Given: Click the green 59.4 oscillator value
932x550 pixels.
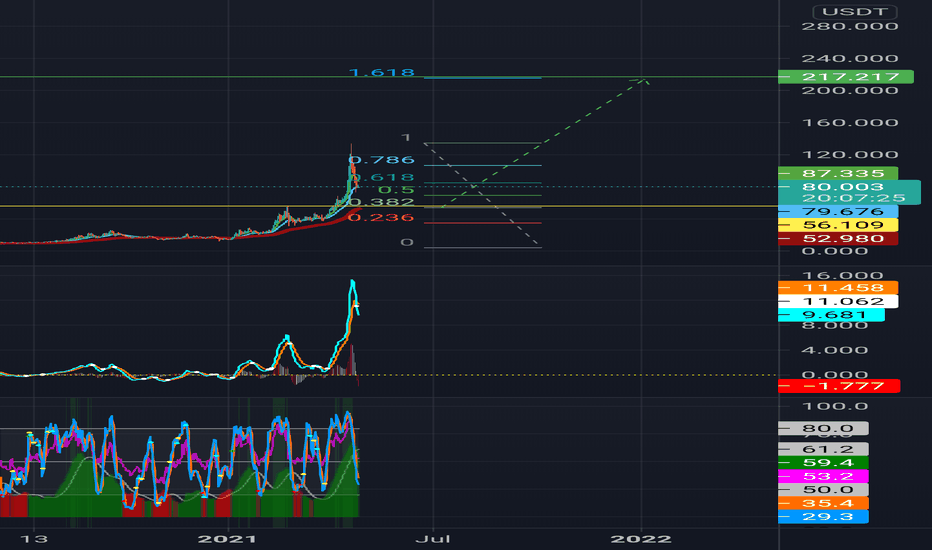Looking at the screenshot, I should click(x=823, y=463).
